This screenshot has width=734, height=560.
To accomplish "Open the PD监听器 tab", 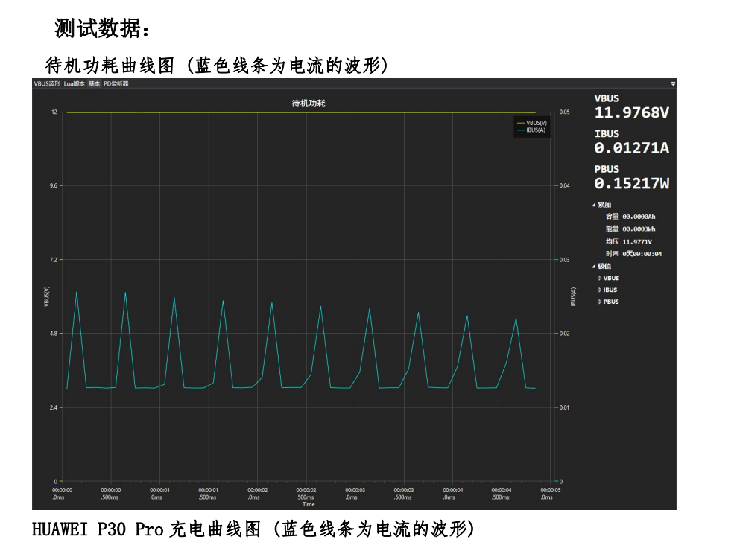I will coord(116,84).
